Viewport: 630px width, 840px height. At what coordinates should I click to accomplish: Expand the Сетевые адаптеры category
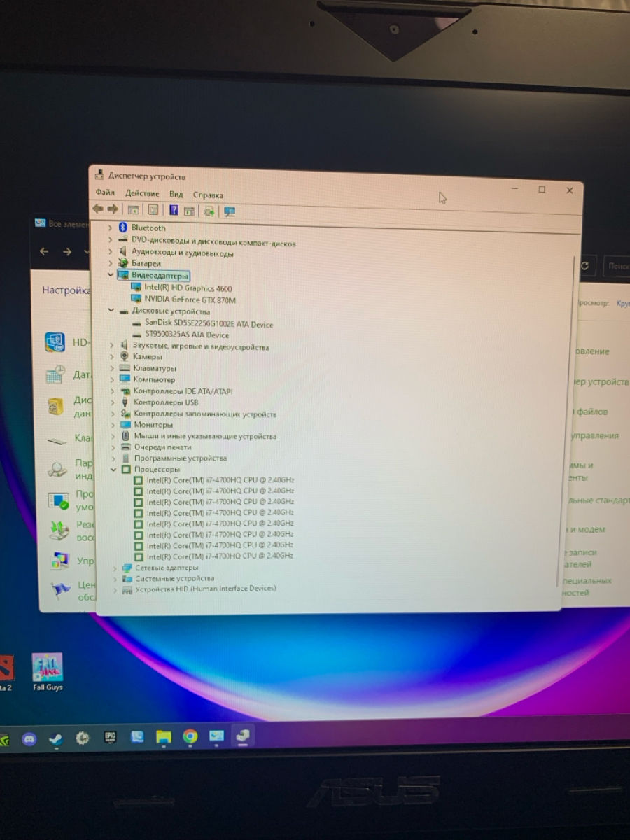[x=114, y=568]
